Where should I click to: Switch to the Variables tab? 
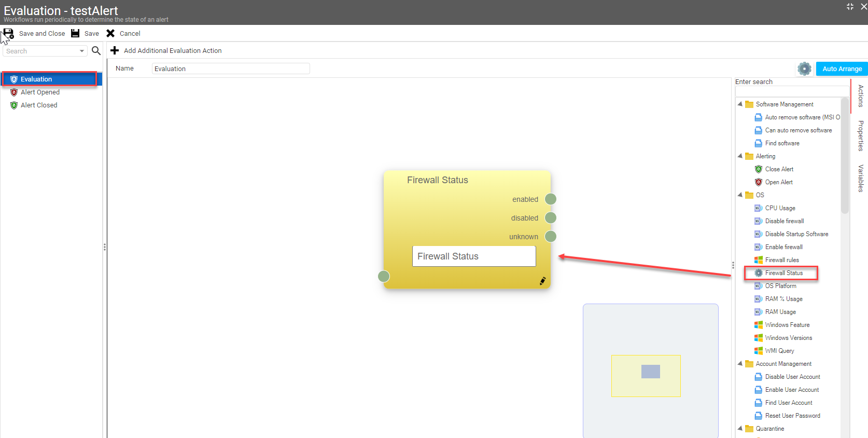tap(861, 178)
